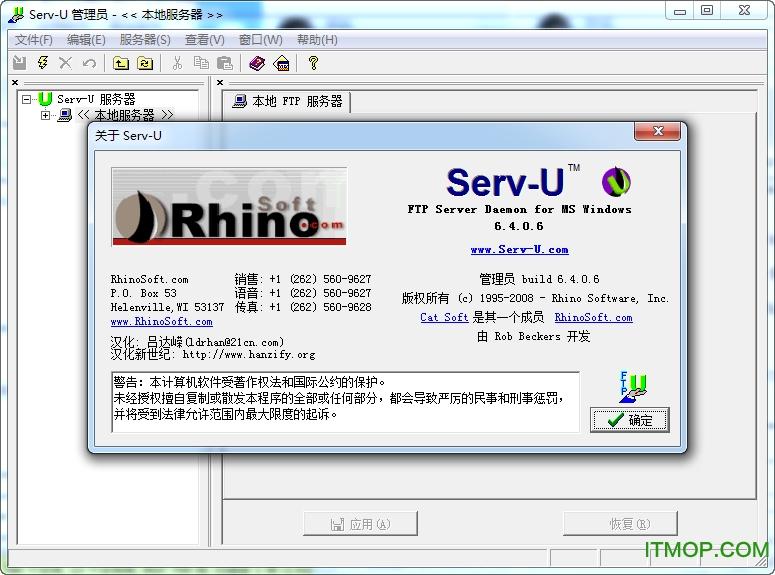Open the 帮助(H) menu
This screenshot has width=775, height=575.
(317, 40)
